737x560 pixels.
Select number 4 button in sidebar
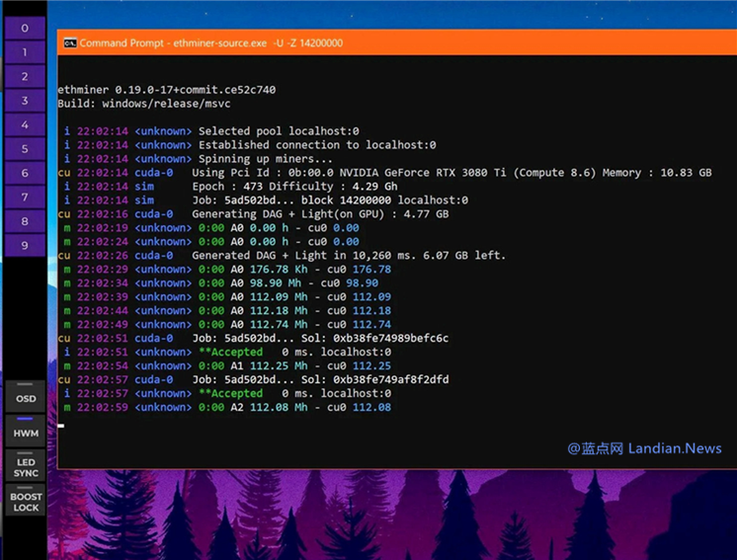tap(25, 125)
